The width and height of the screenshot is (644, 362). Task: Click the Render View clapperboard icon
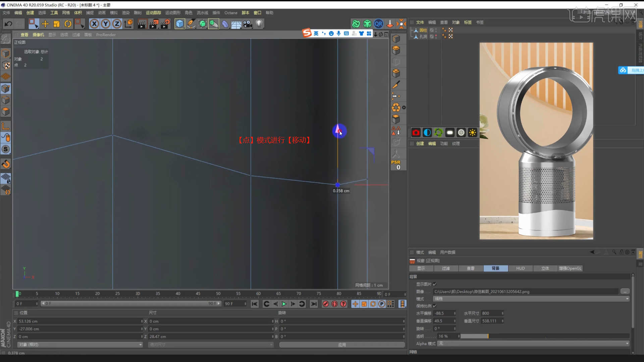tap(142, 24)
